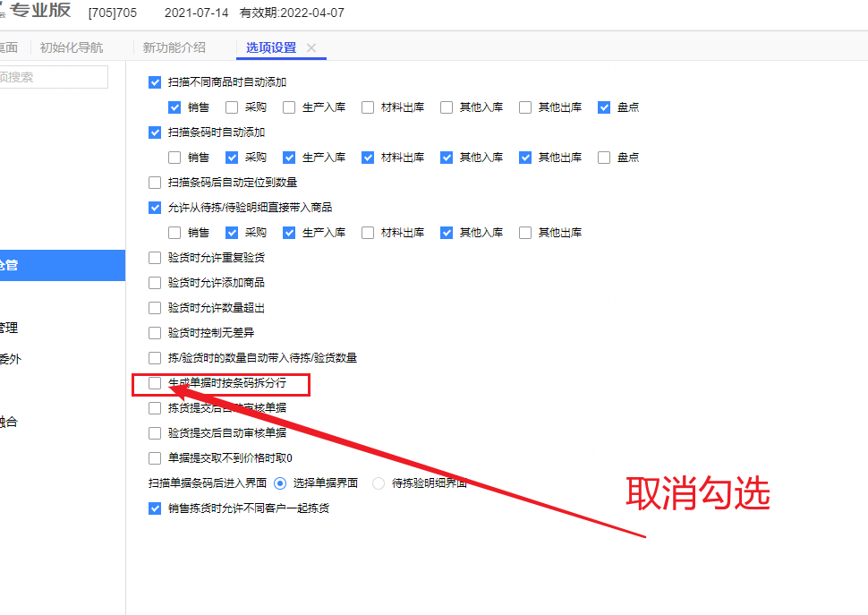
Task: Disable the 扫描条码时自动添加 option
Action: click(155, 132)
